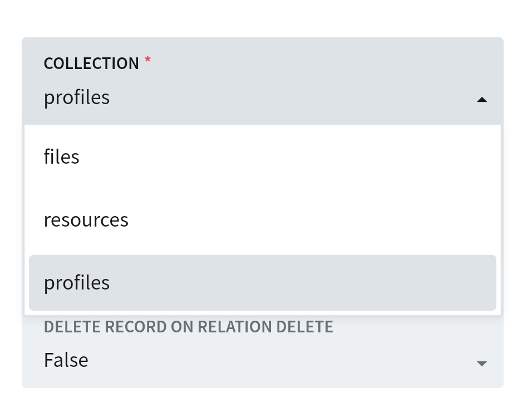The width and height of the screenshot is (532, 412).
Task: Click the DELETE RECORD ON RELATION DELETE label
Action: (188, 327)
